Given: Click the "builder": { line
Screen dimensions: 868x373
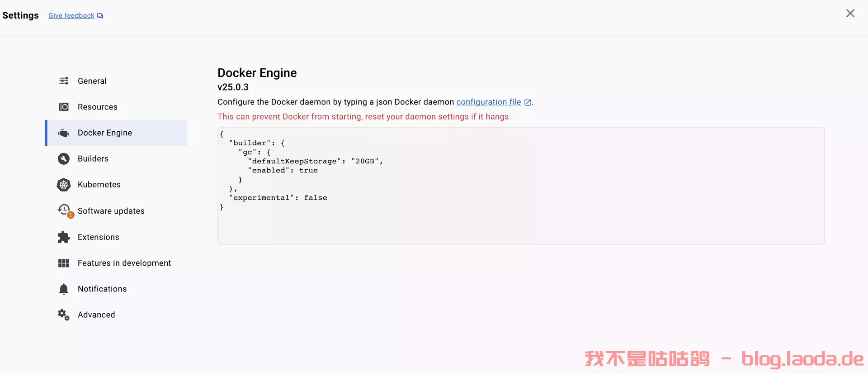Looking at the screenshot, I should [x=257, y=143].
